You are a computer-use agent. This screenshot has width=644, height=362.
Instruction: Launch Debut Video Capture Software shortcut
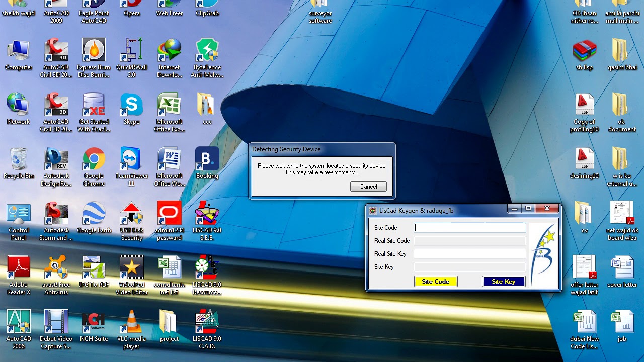point(56,330)
